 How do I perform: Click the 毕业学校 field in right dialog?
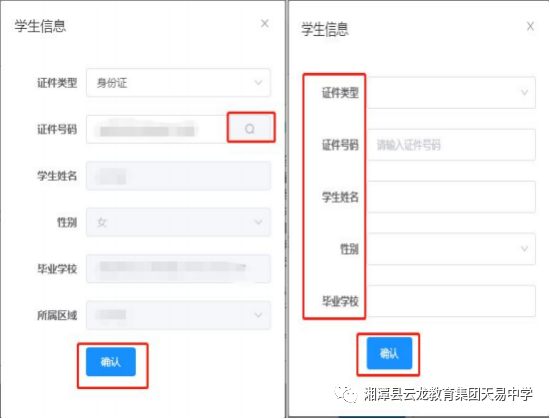coord(451,301)
